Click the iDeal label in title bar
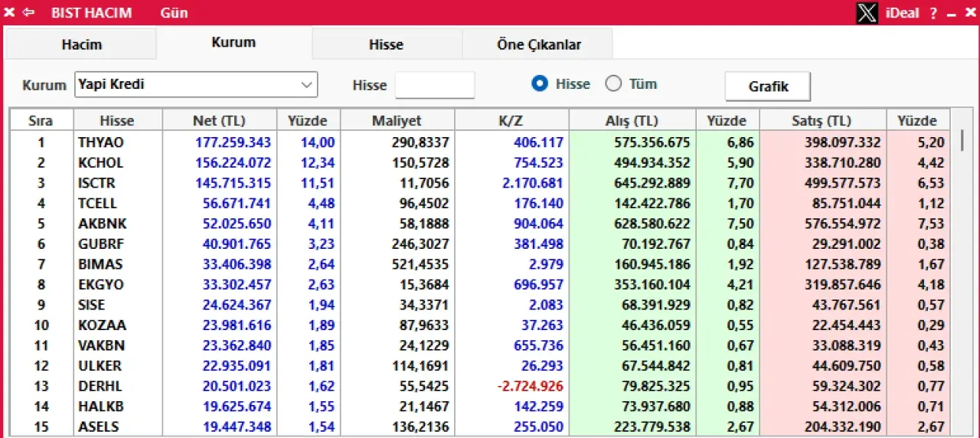Image resolution: width=980 pixels, height=438 pixels. pos(902,13)
